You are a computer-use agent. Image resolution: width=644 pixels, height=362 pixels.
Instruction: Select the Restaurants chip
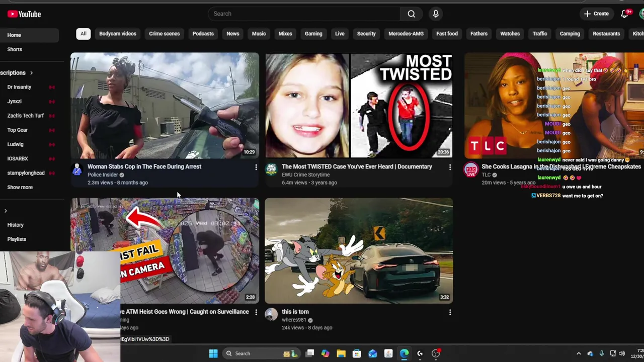pos(606,34)
